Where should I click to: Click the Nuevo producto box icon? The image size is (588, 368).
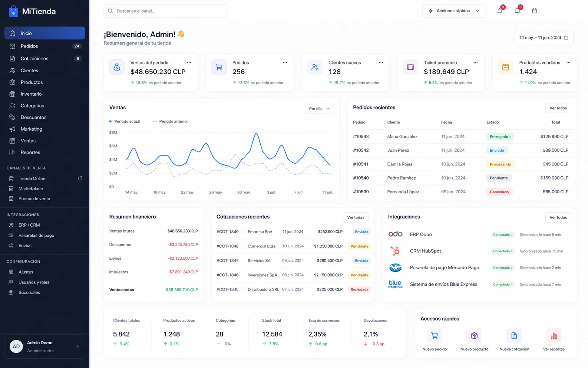tap(474, 336)
